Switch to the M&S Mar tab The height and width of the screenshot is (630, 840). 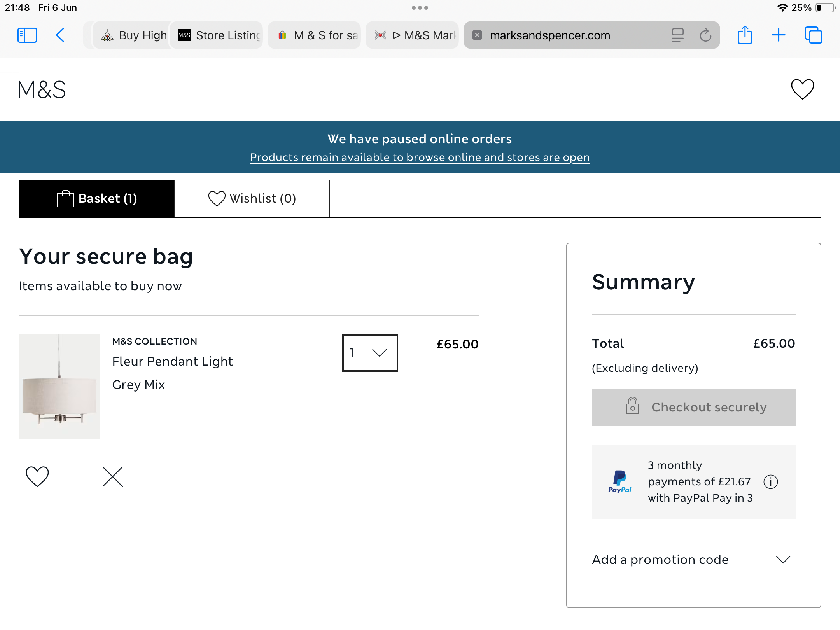click(x=412, y=35)
